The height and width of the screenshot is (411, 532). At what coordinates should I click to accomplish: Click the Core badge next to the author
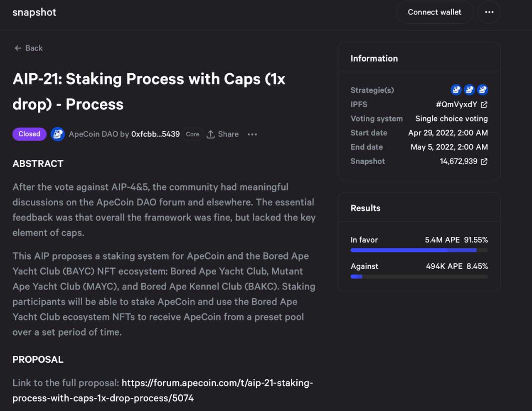pyautogui.click(x=192, y=134)
